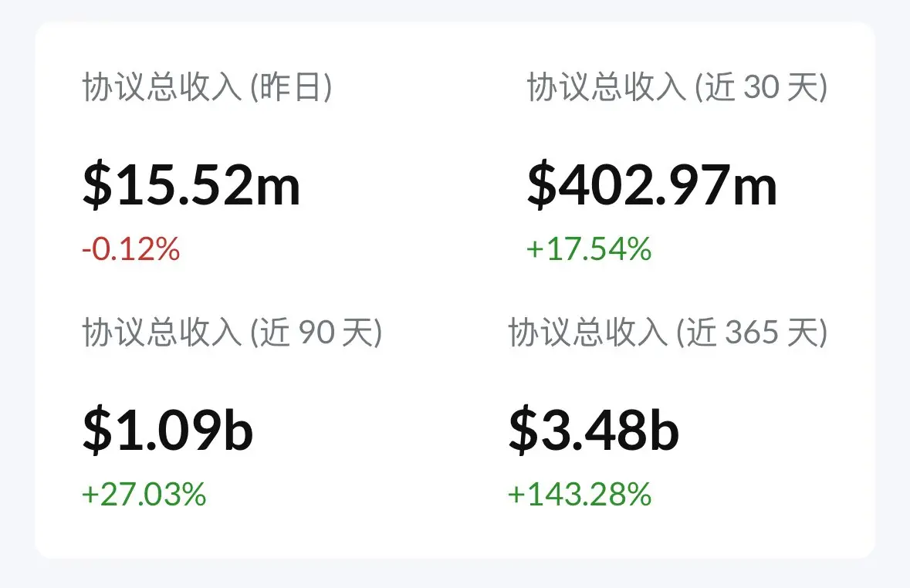This screenshot has height=588, width=910.
Task: Click the 协议总收入 (近 365 天) label
Action: coord(668,333)
